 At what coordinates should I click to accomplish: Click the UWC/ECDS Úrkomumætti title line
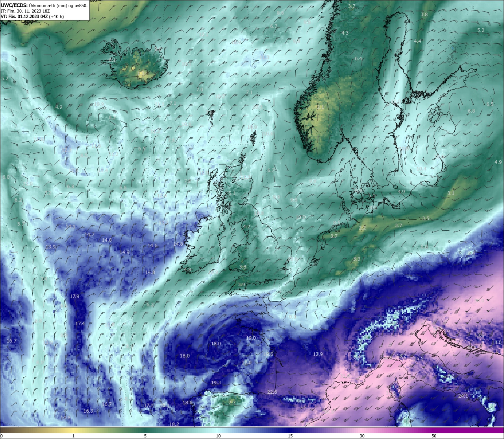(x=44, y=6)
